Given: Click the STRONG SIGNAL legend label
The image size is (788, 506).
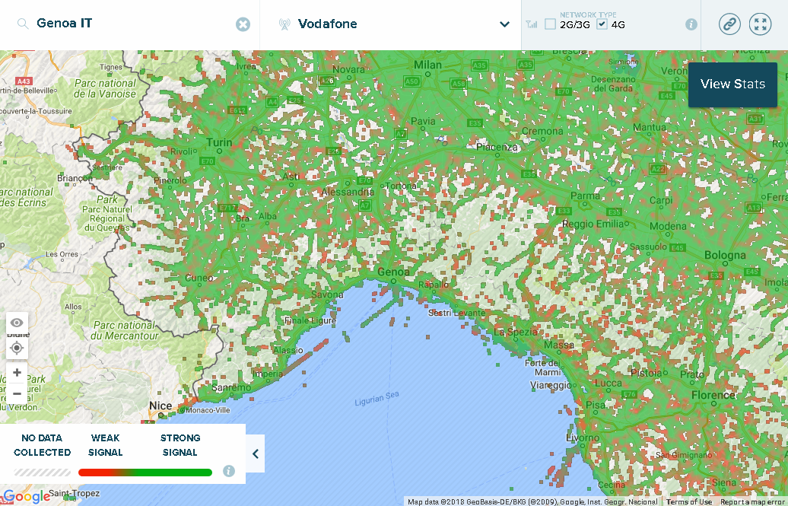Looking at the screenshot, I should (180, 445).
